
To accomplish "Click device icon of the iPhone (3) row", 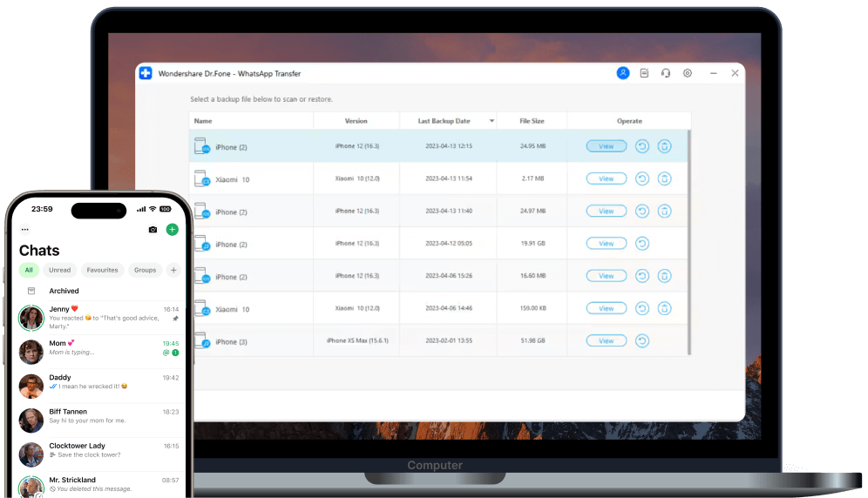I will pyautogui.click(x=201, y=341).
